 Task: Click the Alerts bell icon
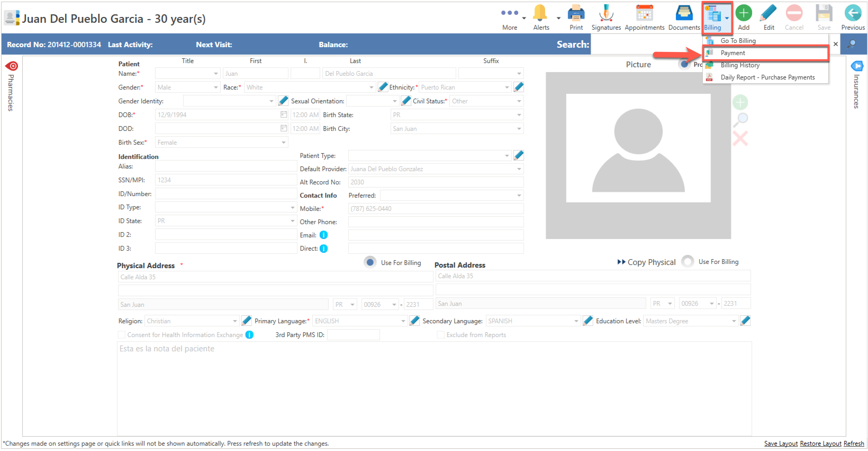(x=540, y=14)
